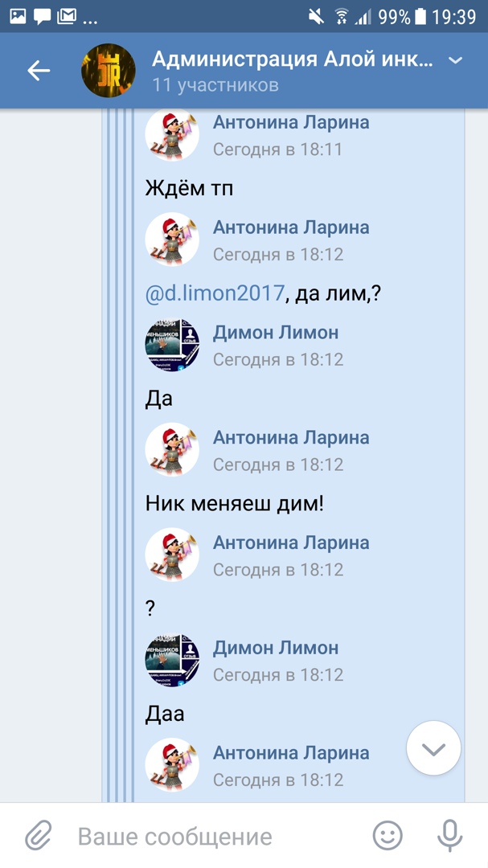Expand chat options chevron next to title
Viewport: 488px width, 868px height.
click(x=455, y=59)
